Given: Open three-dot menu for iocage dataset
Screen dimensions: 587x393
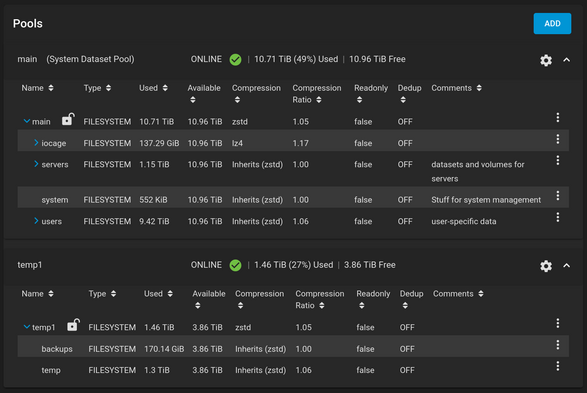Looking at the screenshot, I should click(x=557, y=139).
